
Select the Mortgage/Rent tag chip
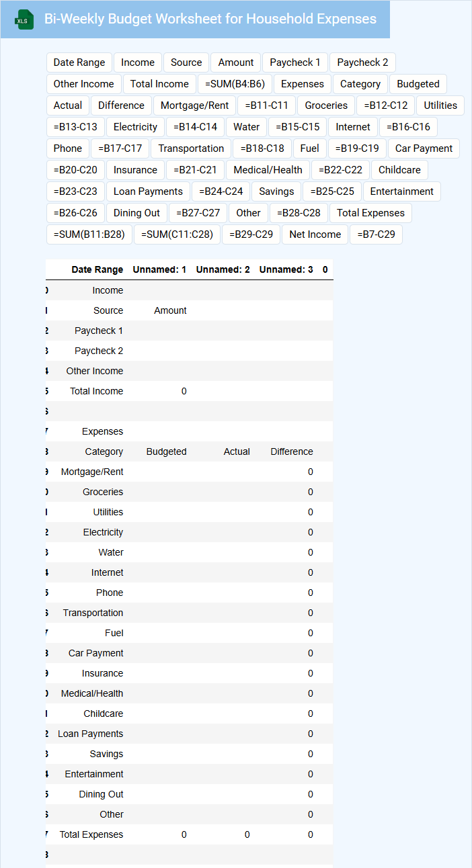(x=194, y=105)
